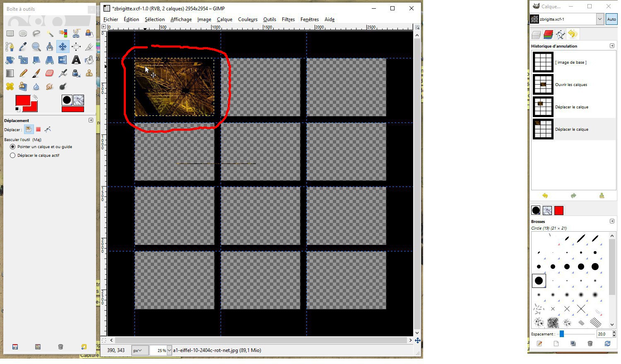The width and height of the screenshot is (621, 364).
Task: Select the Alignment tool
Action: coord(76,47)
